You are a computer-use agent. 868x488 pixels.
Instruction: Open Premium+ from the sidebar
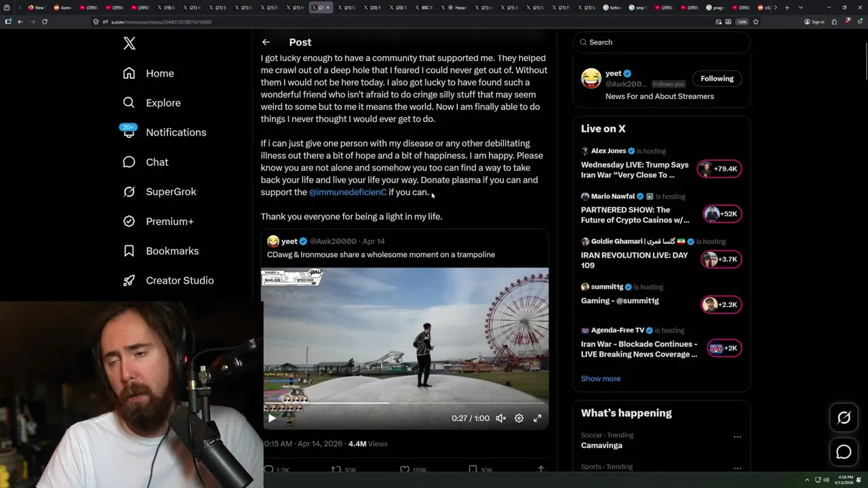(x=158, y=221)
